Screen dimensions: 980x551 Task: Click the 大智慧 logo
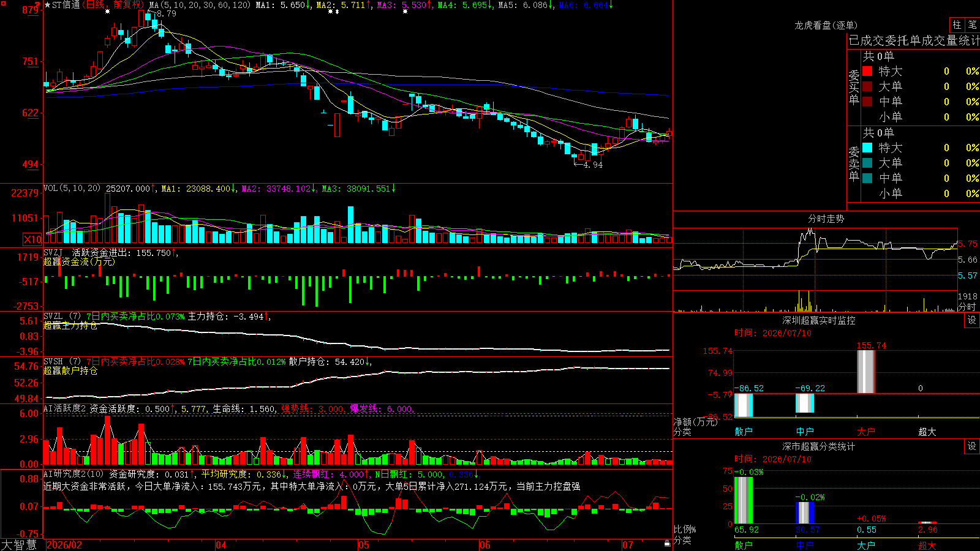tap(19, 544)
